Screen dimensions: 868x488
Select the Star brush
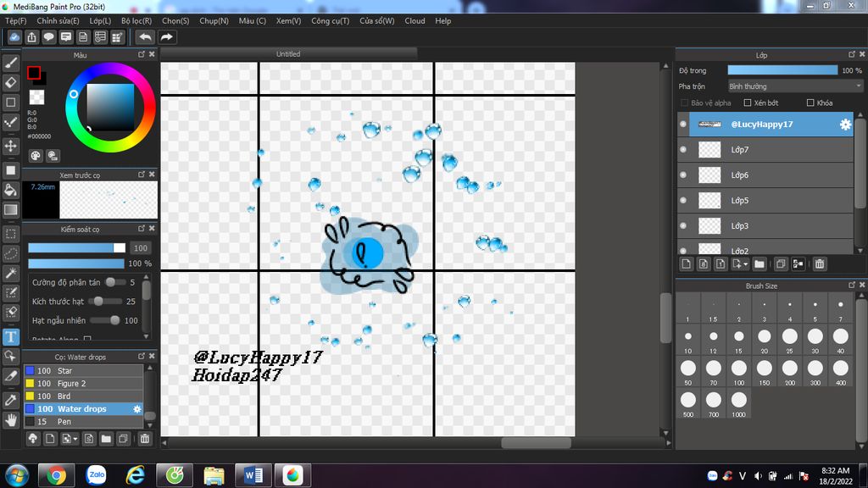84,371
